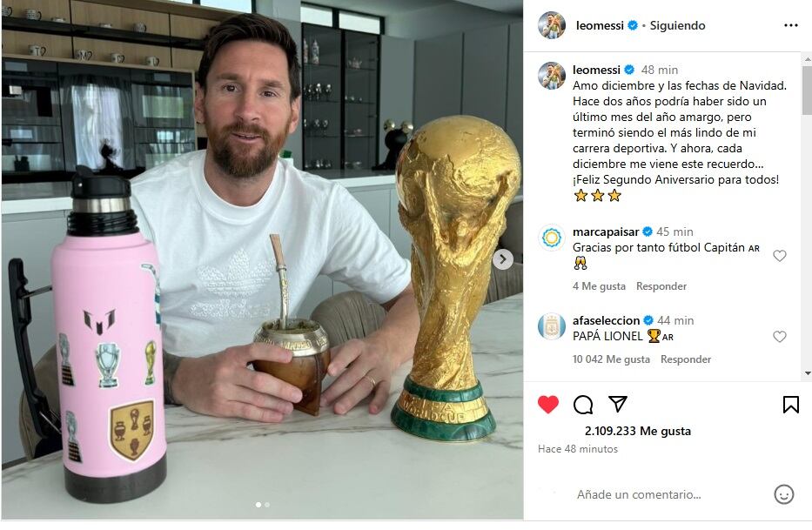The image size is (812, 530).
Task: Open the comment speech bubble icon
Action: click(583, 405)
